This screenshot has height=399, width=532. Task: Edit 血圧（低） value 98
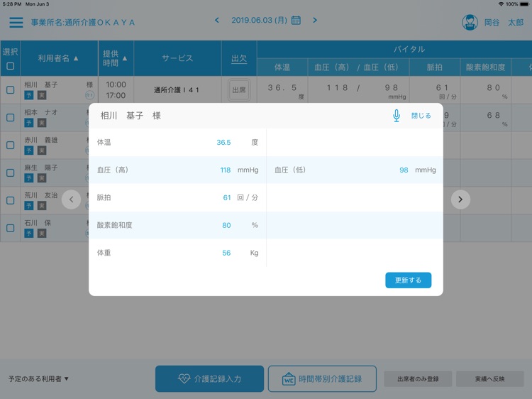(x=404, y=170)
